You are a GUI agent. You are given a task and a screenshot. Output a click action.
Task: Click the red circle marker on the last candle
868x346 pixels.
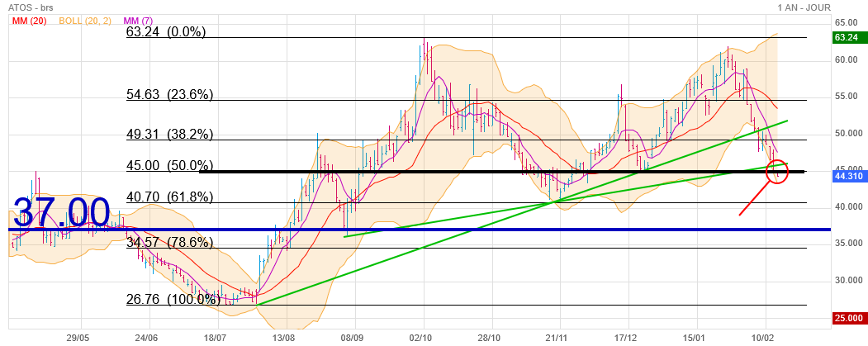[777, 172]
